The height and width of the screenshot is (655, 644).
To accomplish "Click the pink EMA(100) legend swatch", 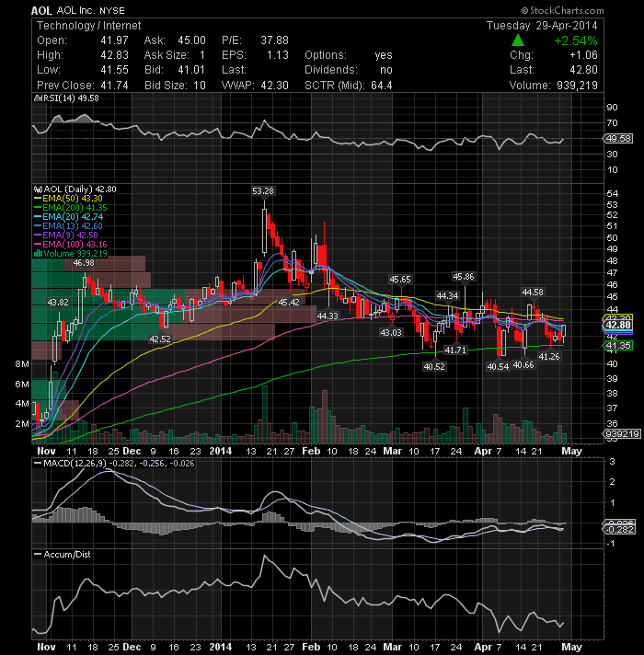I will tap(38, 245).
